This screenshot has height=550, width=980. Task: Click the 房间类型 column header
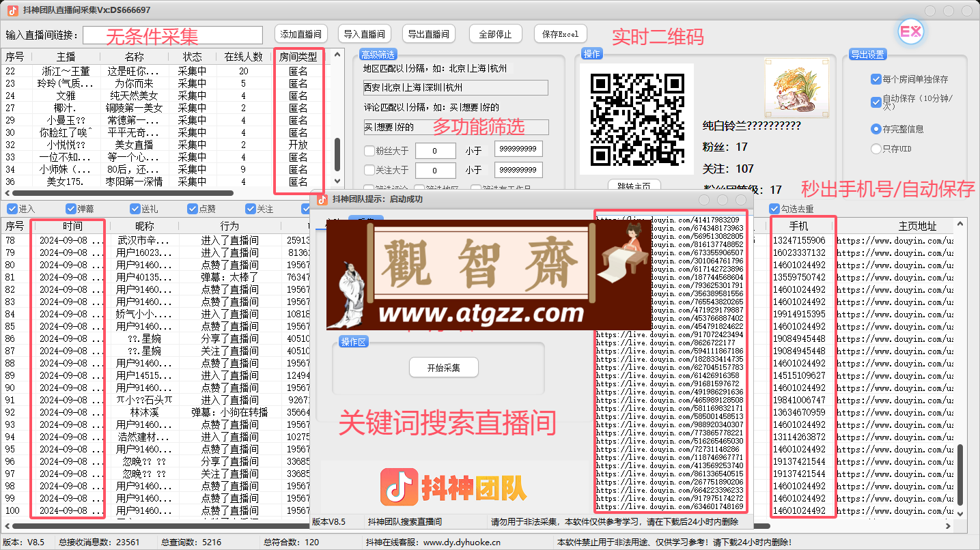(x=298, y=57)
